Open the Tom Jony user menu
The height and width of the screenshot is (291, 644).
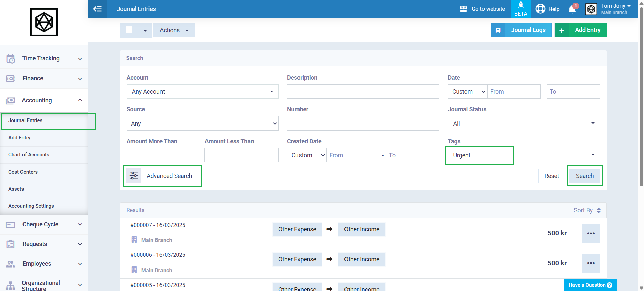pos(616,9)
